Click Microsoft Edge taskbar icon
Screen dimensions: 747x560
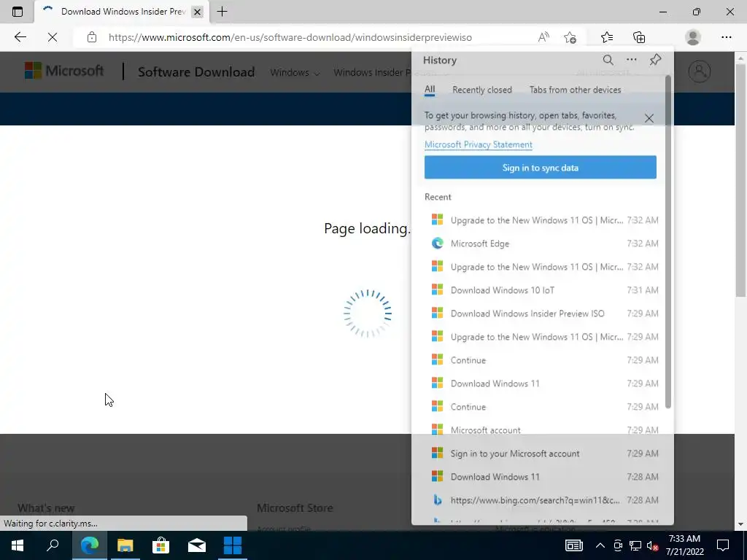coord(89,545)
